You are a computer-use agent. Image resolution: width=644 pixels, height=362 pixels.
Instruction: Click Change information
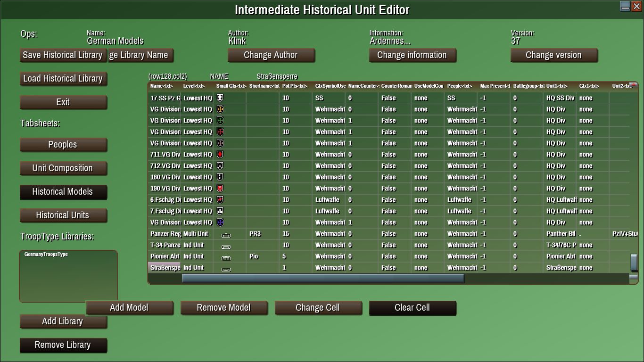point(413,55)
